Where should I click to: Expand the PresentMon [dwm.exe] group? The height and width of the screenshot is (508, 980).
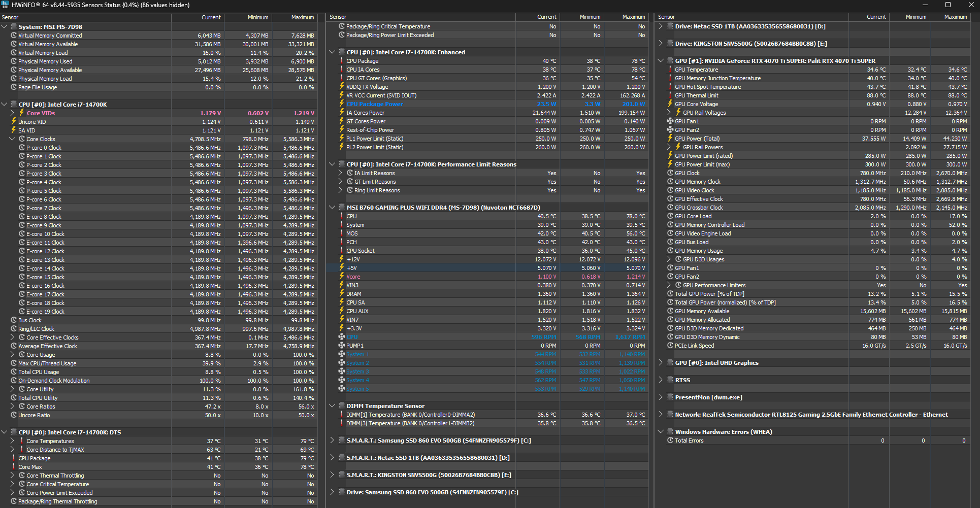(661, 397)
